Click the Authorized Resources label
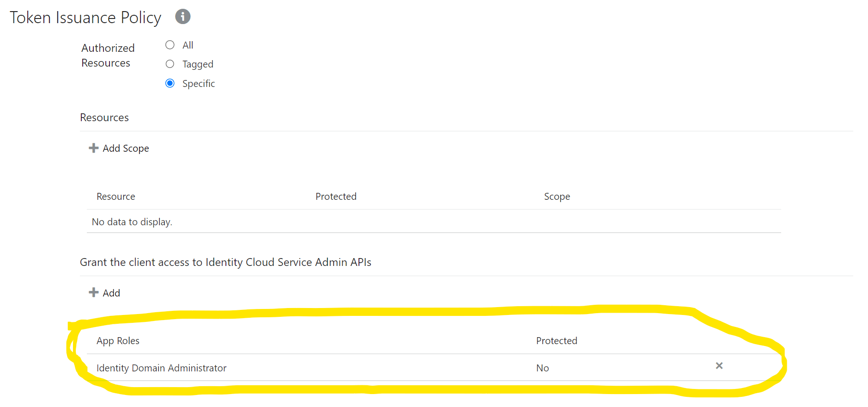This screenshot has height=407, width=868. pyautogui.click(x=108, y=55)
